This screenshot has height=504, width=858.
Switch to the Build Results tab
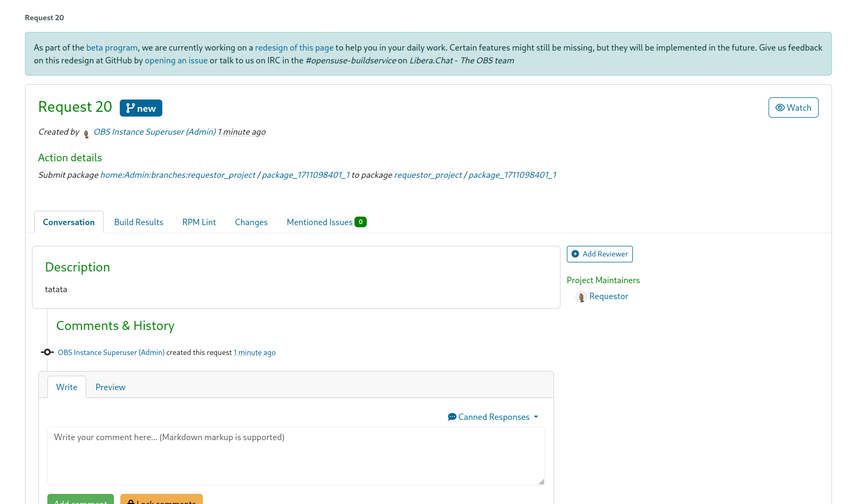pos(138,222)
